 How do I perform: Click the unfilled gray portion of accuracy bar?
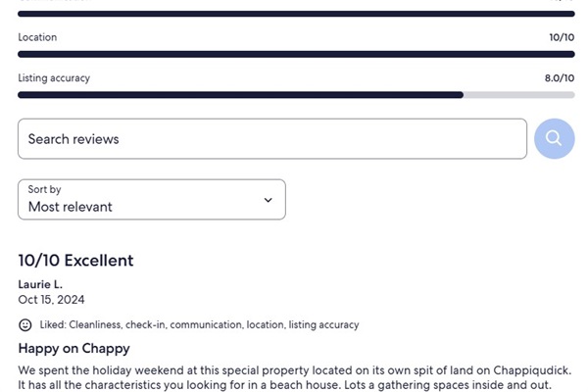pyautogui.click(x=519, y=95)
